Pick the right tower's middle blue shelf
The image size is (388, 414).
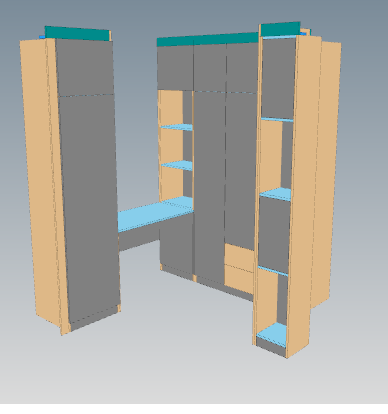275,194
